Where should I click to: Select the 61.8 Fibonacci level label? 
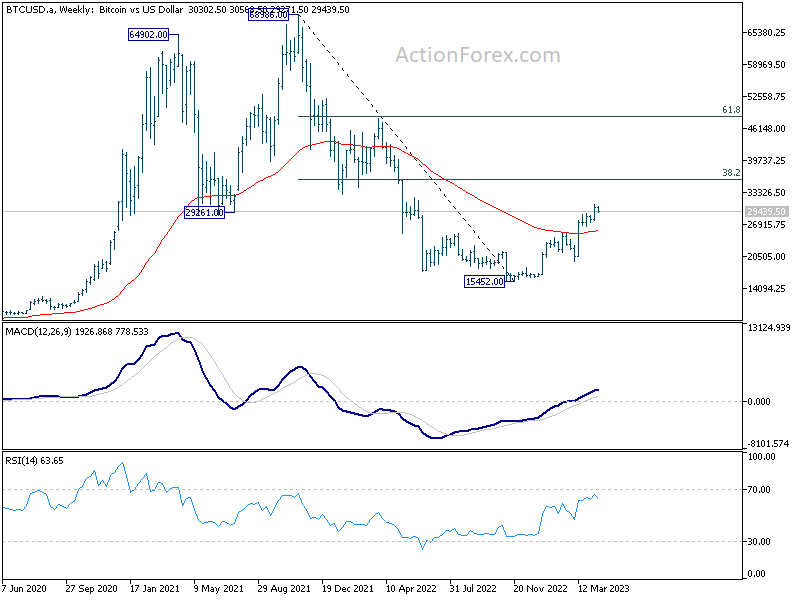click(731, 110)
